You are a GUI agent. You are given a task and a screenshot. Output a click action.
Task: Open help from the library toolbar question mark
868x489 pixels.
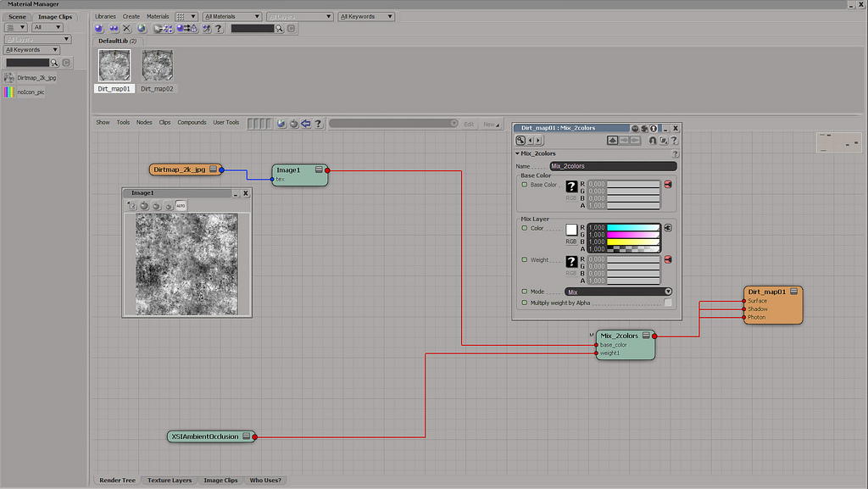[219, 28]
